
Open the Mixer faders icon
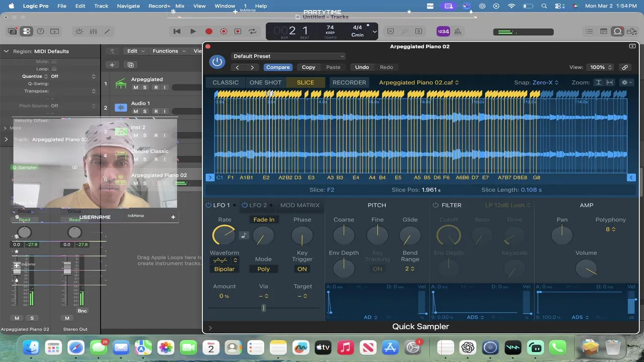point(94,31)
